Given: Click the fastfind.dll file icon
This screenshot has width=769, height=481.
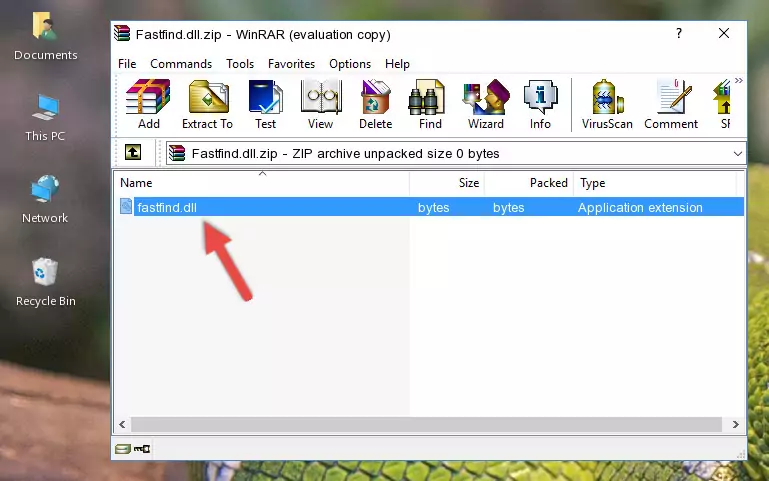Looking at the screenshot, I should coord(126,206).
